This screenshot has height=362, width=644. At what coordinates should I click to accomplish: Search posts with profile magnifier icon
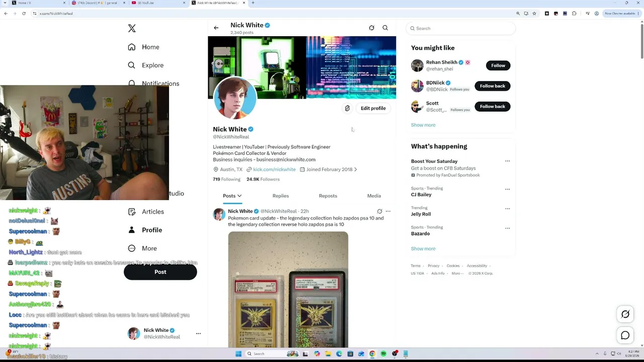pyautogui.click(x=385, y=28)
